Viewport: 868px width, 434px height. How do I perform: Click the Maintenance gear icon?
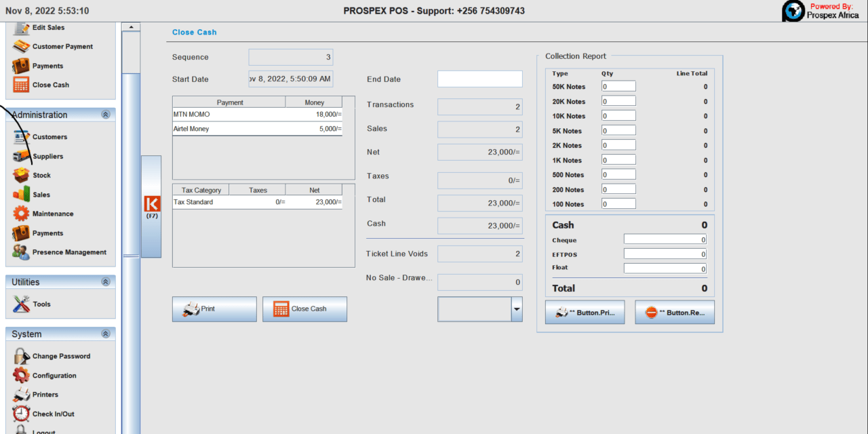pyautogui.click(x=22, y=214)
